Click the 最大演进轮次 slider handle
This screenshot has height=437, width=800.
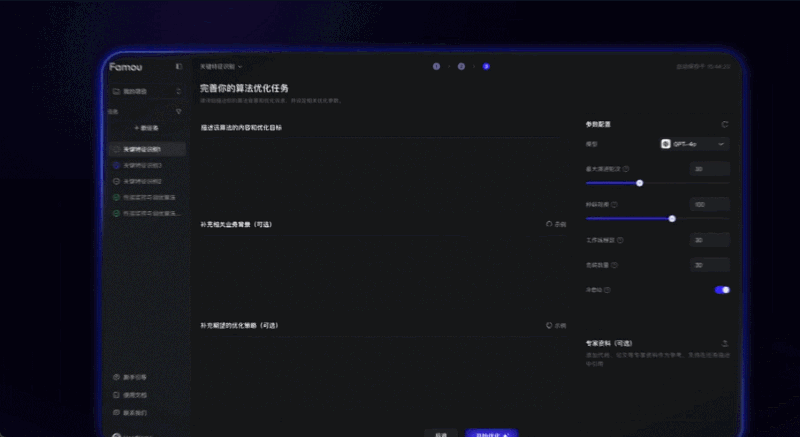(640, 183)
